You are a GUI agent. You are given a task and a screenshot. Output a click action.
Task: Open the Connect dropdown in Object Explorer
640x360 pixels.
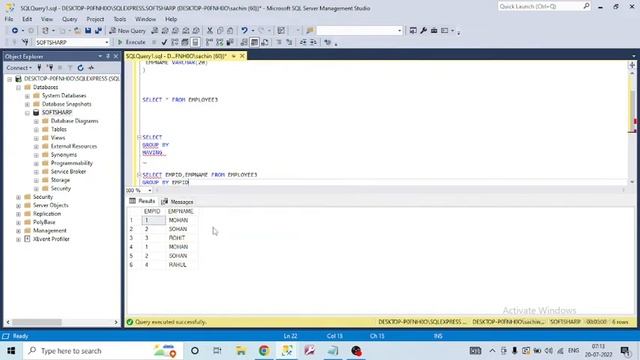[19, 68]
